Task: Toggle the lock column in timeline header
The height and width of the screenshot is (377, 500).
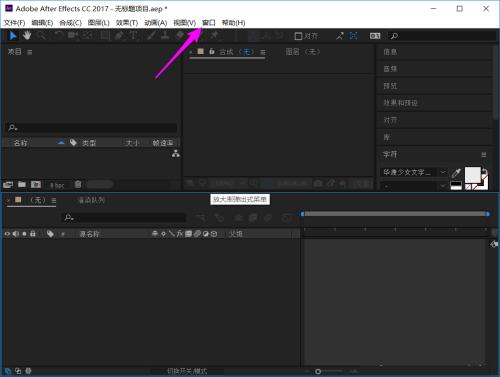Action: tap(33, 234)
